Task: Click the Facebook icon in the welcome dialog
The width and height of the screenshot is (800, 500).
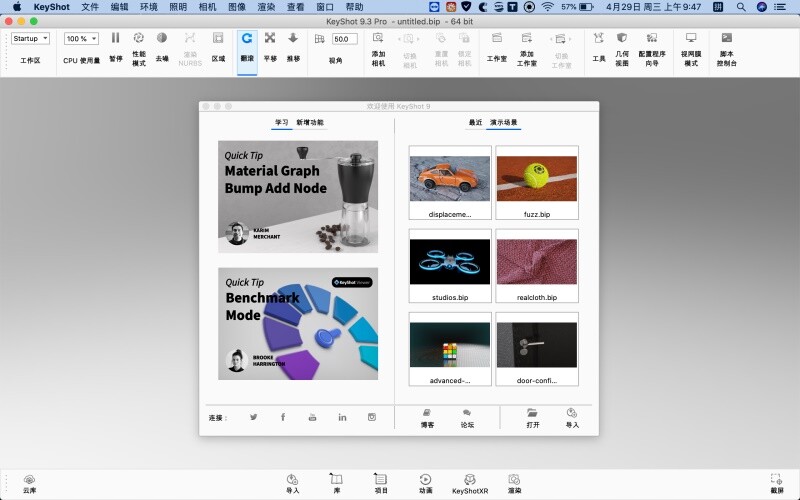Action: pyautogui.click(x=283, y=417)
